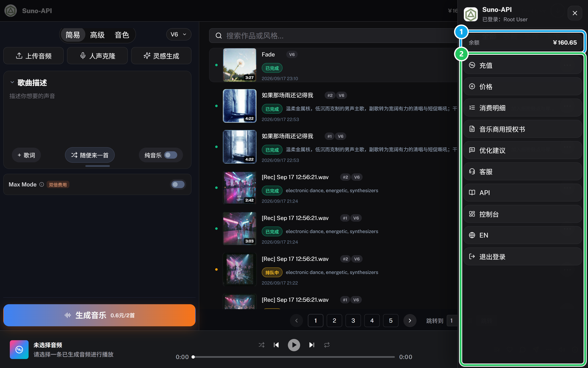Click 人声克隆 voice clone button

tap(97, 56)
